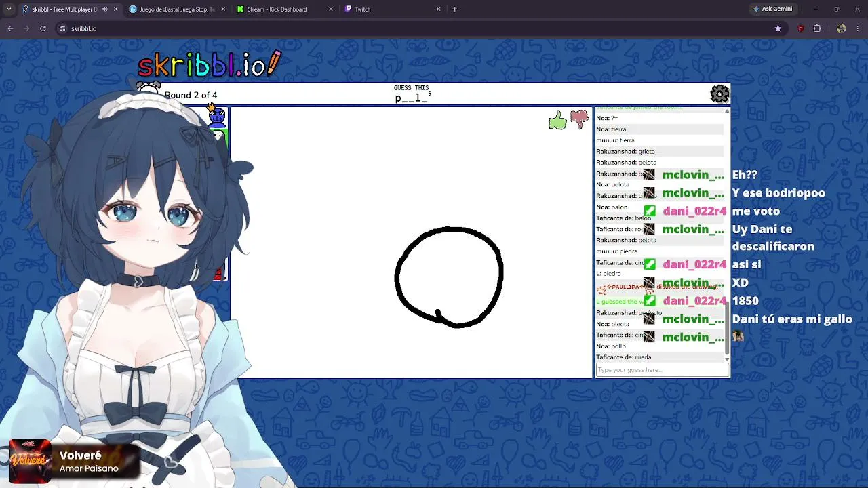This screenshot has width=868, height=488.
Task: Click stream chat message 'Dani tú eras mi gallo'
Action: pyautogui.click(x=792, y=319)
